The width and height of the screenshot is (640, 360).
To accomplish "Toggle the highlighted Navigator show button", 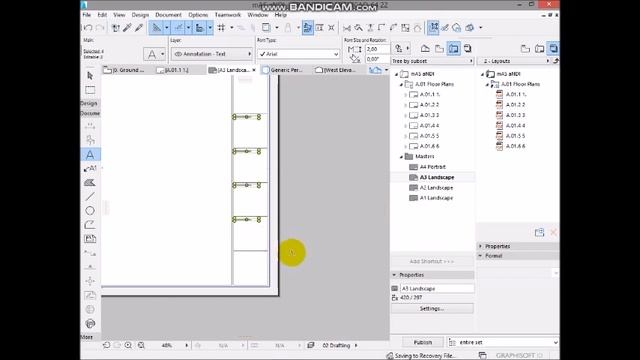I will click(x=433, y=28).
